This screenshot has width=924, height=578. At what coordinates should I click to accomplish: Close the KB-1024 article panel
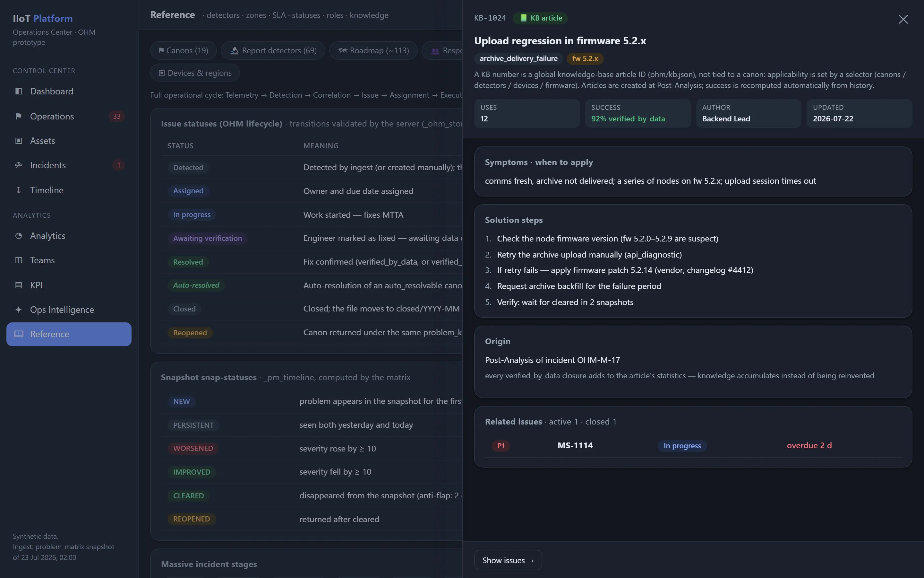903,19
